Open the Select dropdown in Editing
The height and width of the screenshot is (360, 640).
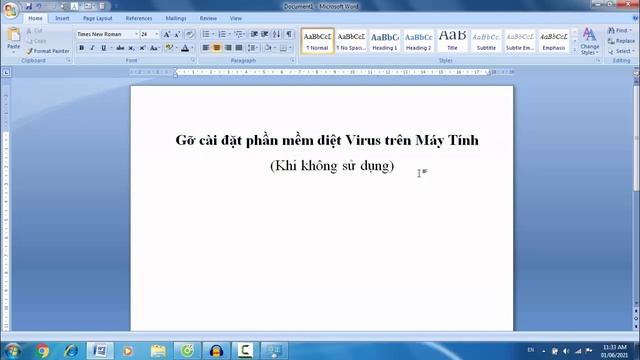(621, 51)
